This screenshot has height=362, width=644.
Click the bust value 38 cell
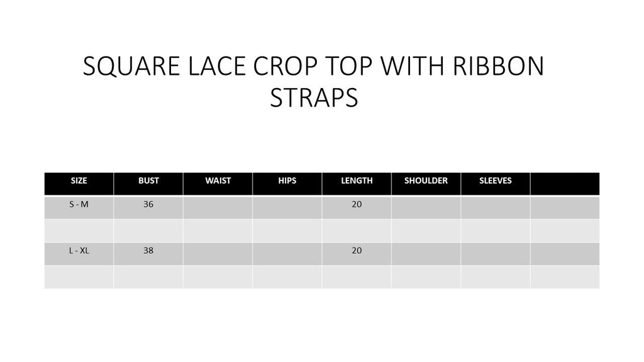click(x=148, y=254)
